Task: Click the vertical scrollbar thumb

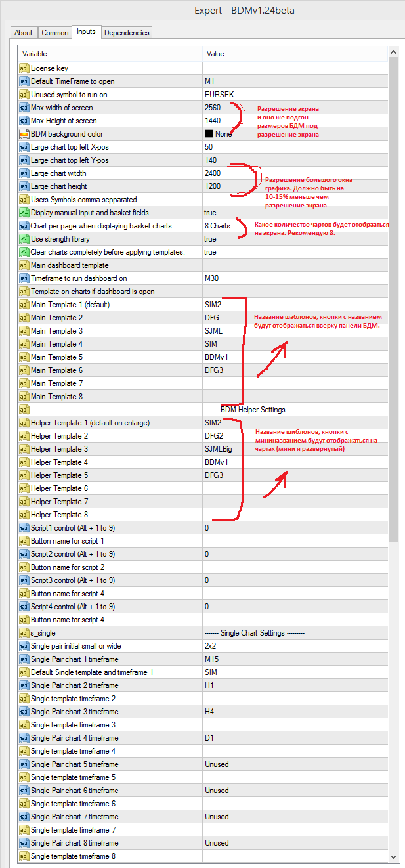Action: [x=394, y=300]
